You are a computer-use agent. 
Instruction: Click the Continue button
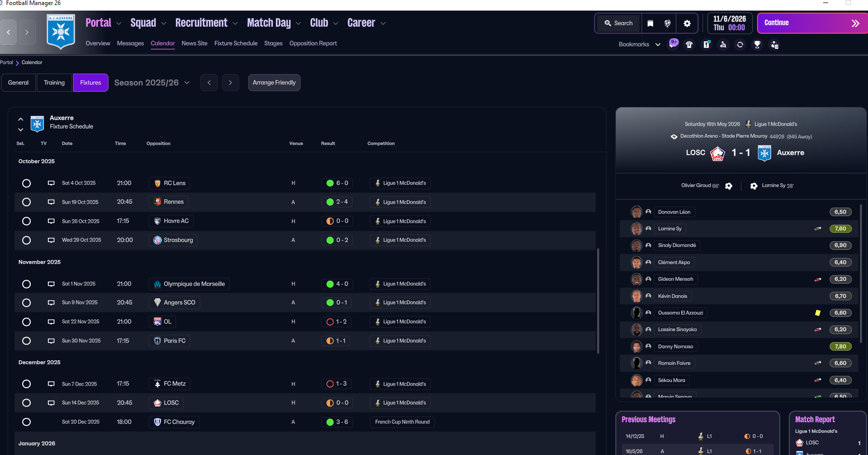coord(812,23)
